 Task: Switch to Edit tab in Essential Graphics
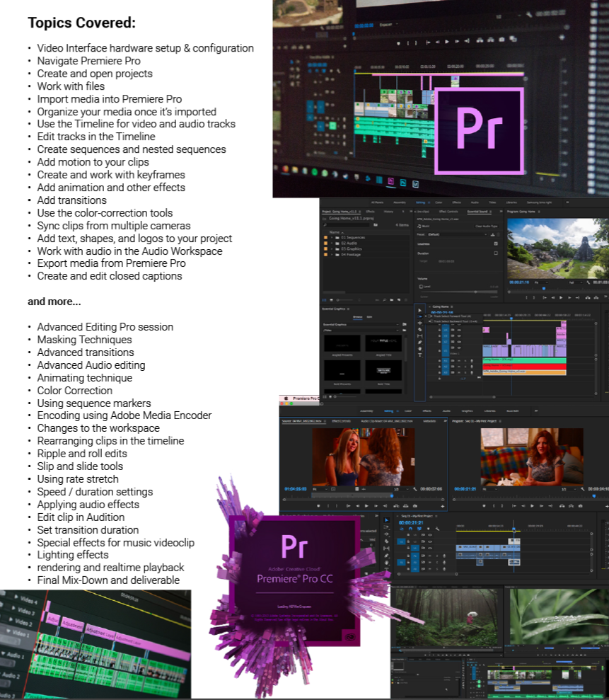tap(369, 317)
